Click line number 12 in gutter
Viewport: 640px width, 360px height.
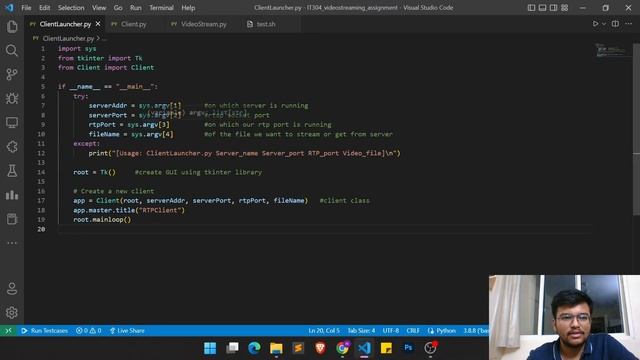41,153
